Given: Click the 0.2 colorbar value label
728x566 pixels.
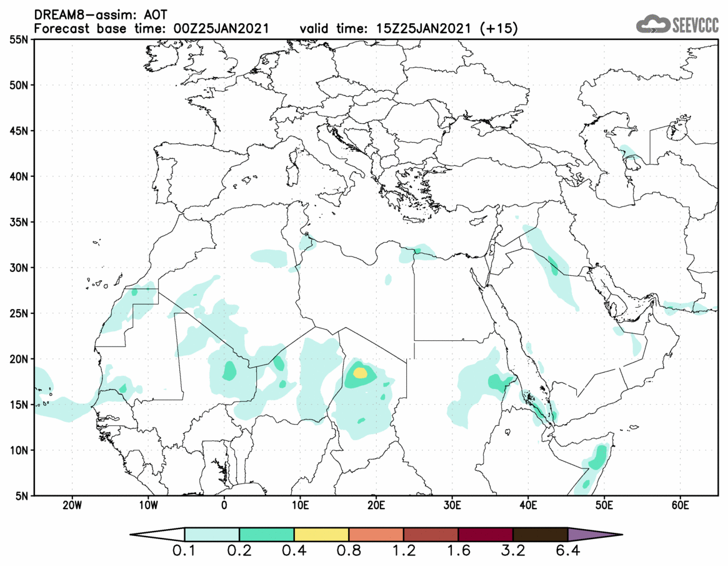Looking at the screenshot, I should point(239,551).
